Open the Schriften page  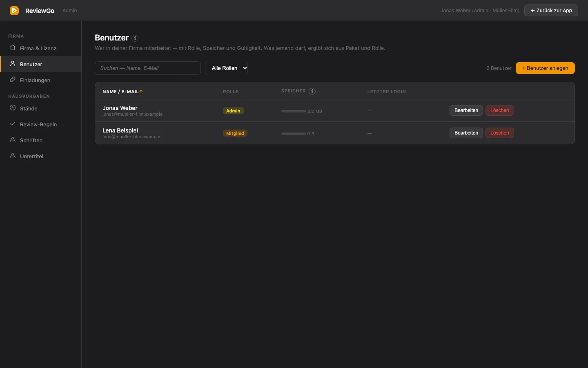[x=41, y=140]
